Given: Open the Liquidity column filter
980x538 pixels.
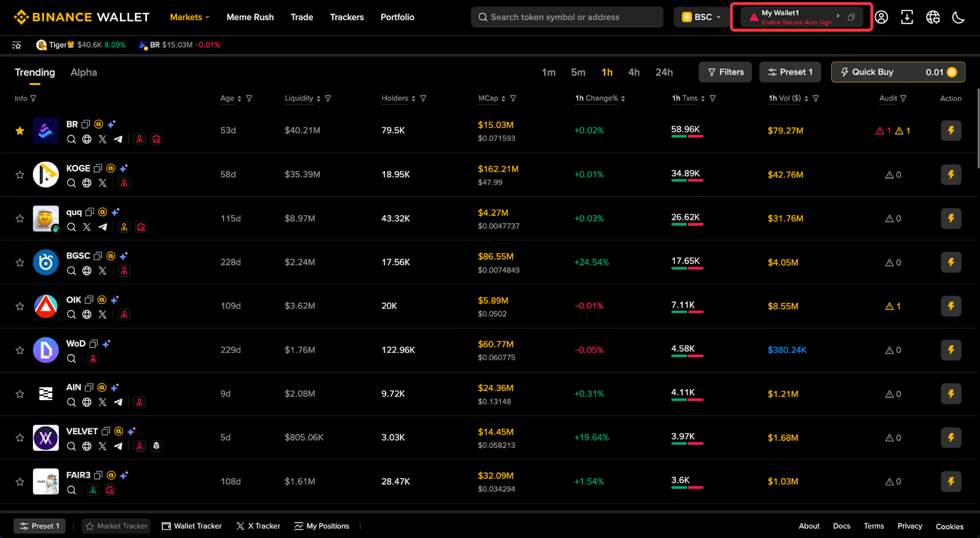Looking at the screenshot, I should point(328,99).
